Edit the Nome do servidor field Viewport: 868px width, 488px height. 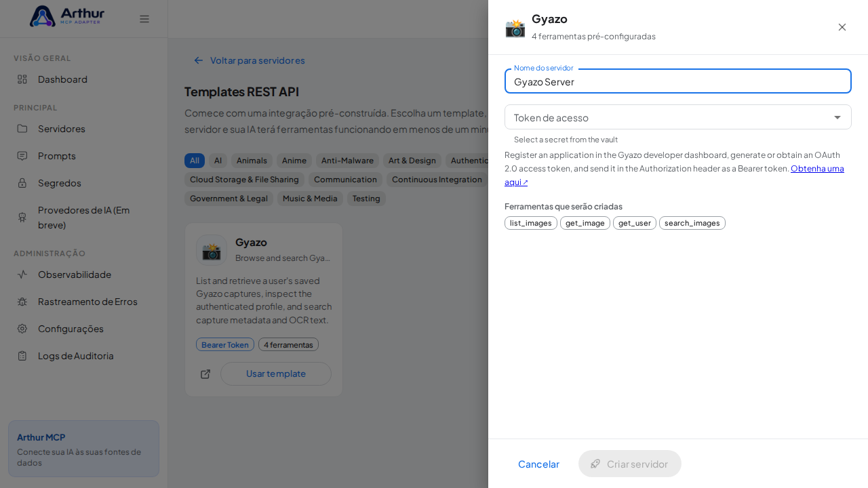(x=678, y=81)
